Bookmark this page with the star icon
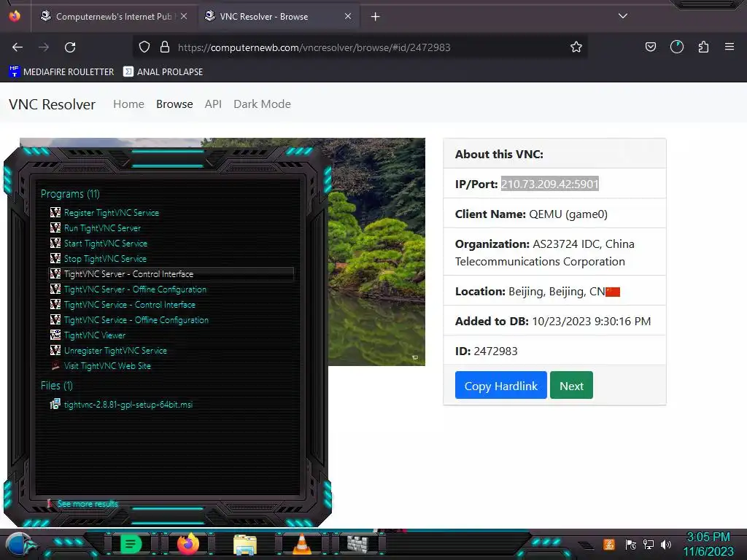Screen dimensions: 747x560 [576, 47]
